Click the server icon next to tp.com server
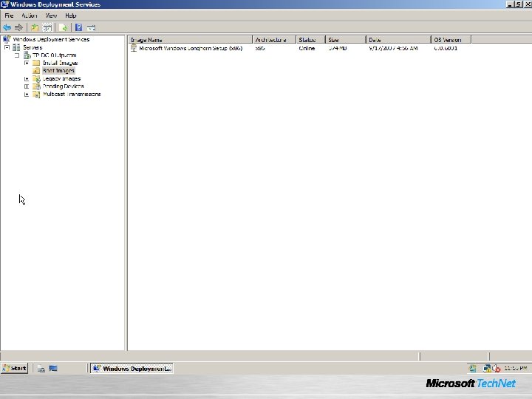 point(27,55)
